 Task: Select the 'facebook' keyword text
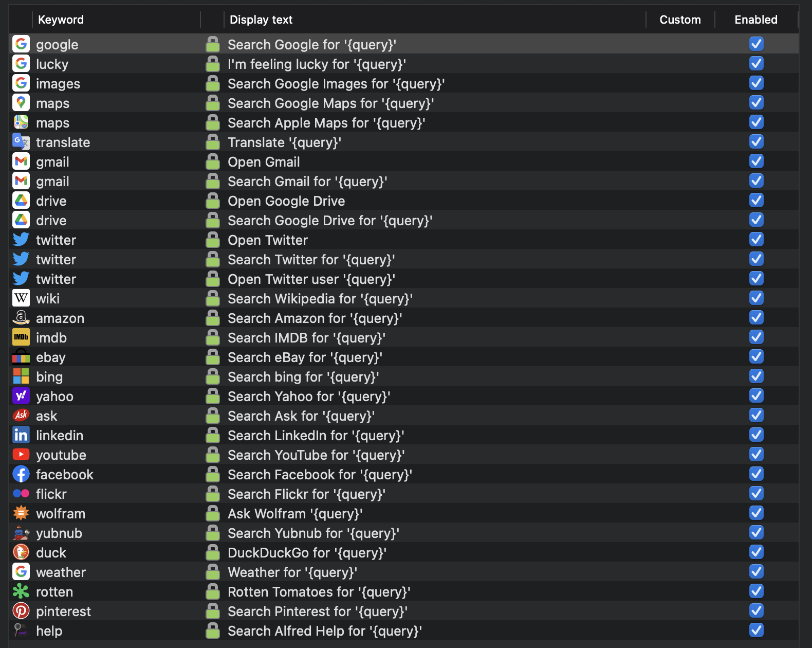point(65,474)
